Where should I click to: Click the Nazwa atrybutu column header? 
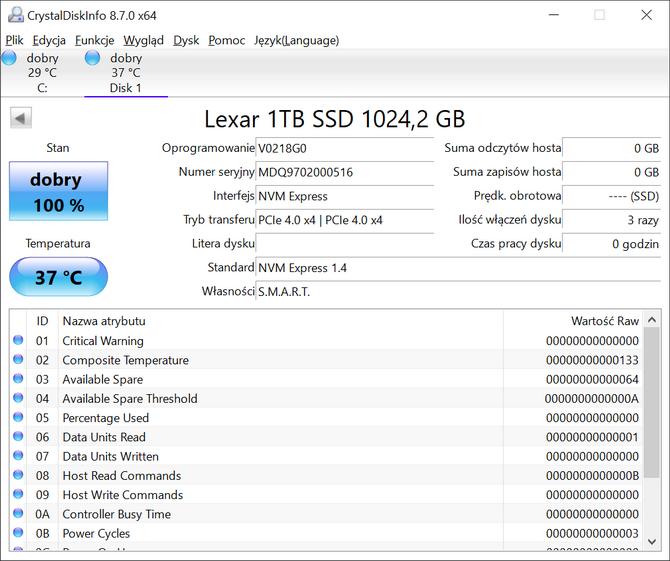click(281, 321)
